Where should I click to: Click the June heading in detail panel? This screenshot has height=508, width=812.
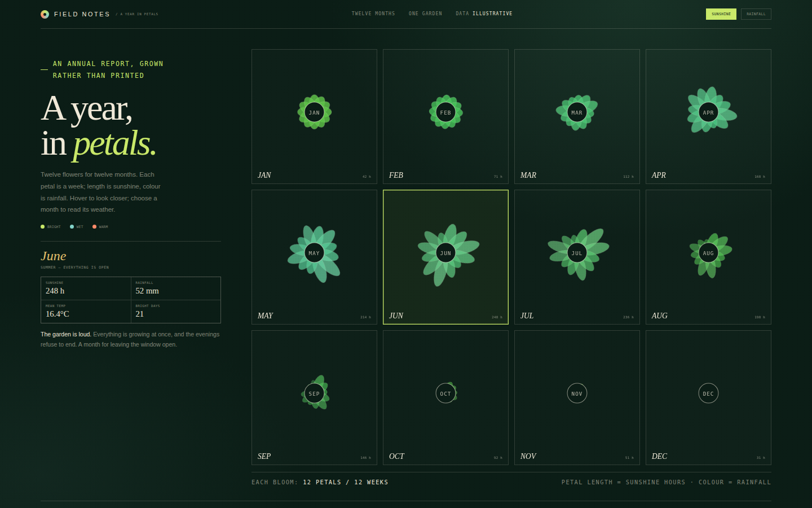[54, 256]
